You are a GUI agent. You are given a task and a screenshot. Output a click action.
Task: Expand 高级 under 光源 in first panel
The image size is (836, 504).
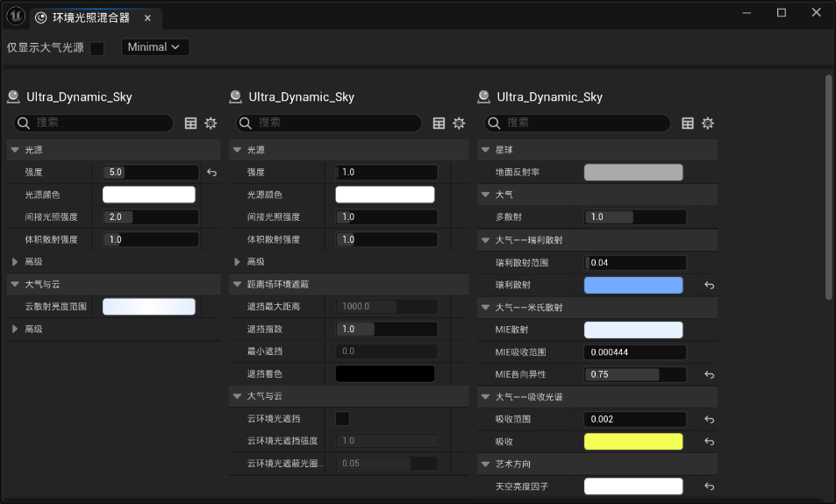pyautogui.click(x=15, y=261)
